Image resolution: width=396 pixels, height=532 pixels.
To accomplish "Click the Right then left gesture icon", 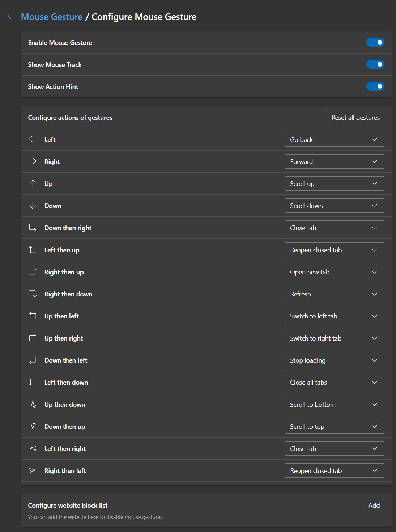I will click(33, 470).
